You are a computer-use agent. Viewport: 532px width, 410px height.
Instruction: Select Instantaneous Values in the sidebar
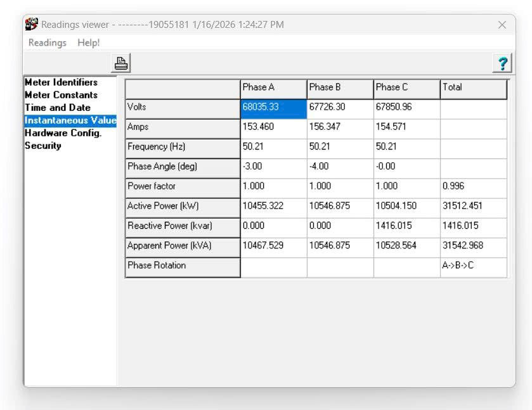pos(70,120)
